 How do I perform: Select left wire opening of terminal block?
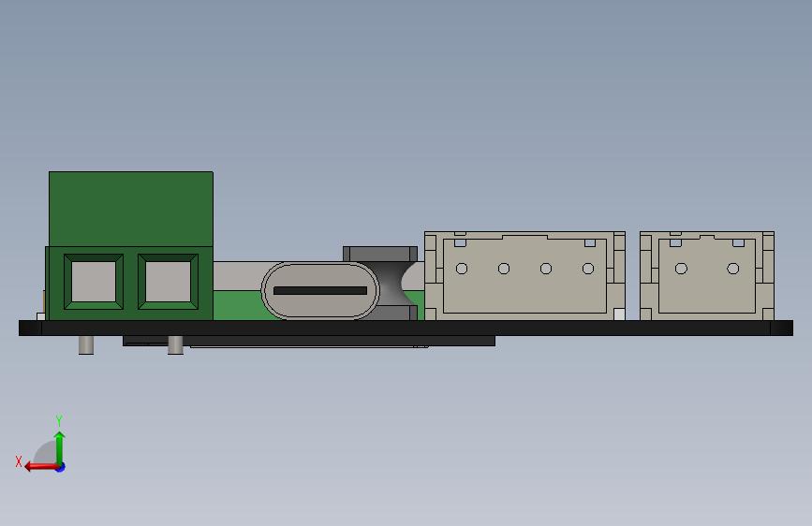[94, 282]
